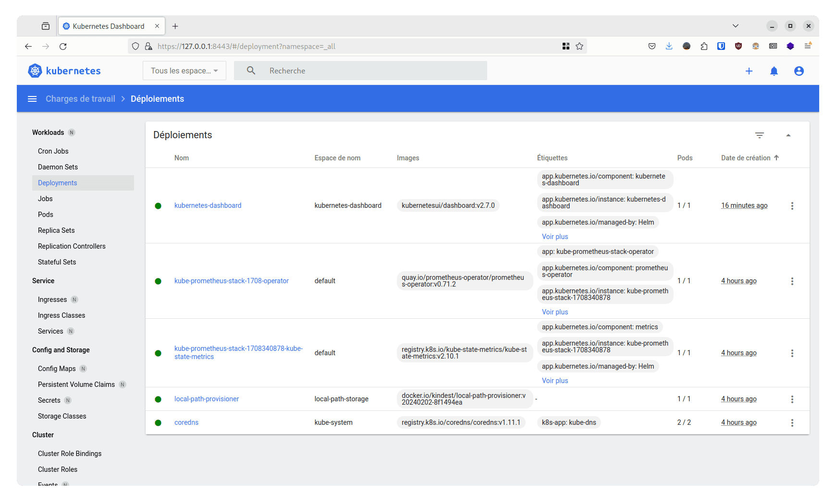
Task: Open the kebab menu for coredns
Action: coord(792,422)
